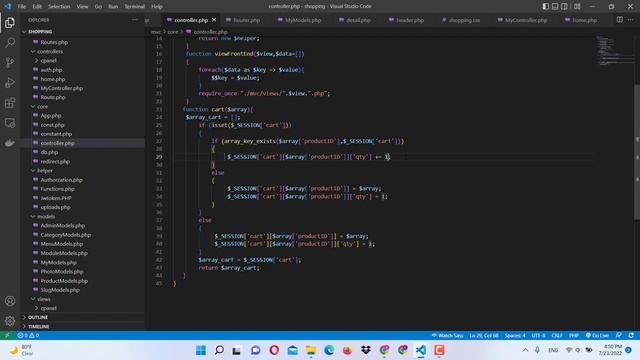The height and width of the screenshot is (360, 640).
Task: Switch to the detail.php editor tab
Action: [x=355, y=20]
